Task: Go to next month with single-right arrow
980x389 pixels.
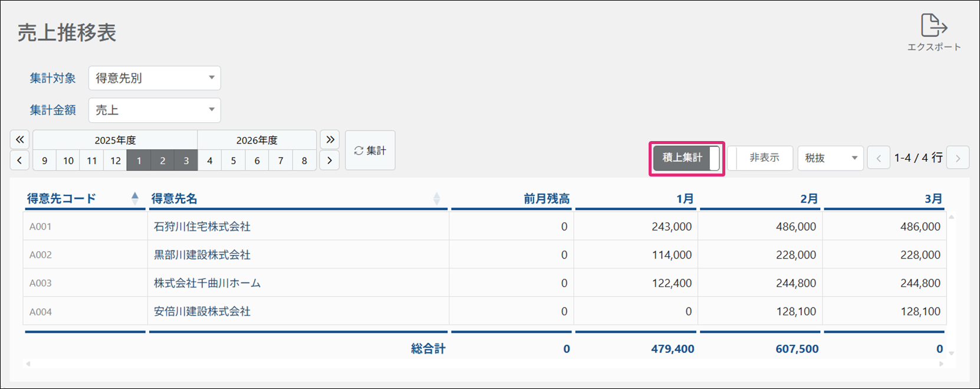Action: 330,161
